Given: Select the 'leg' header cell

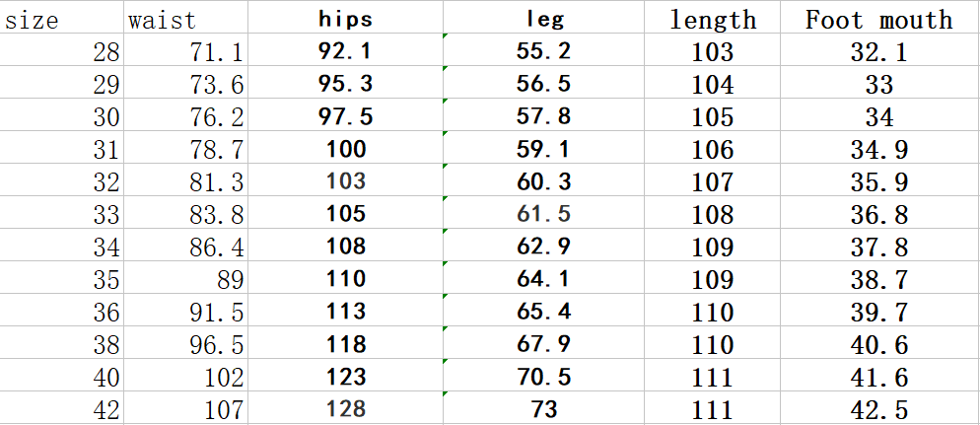Looking at the screenshot, I should pyautogui.click(x=543, y=20).
